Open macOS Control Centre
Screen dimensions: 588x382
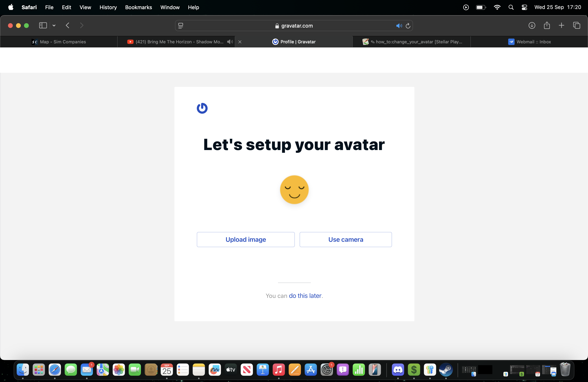point(524,7)
